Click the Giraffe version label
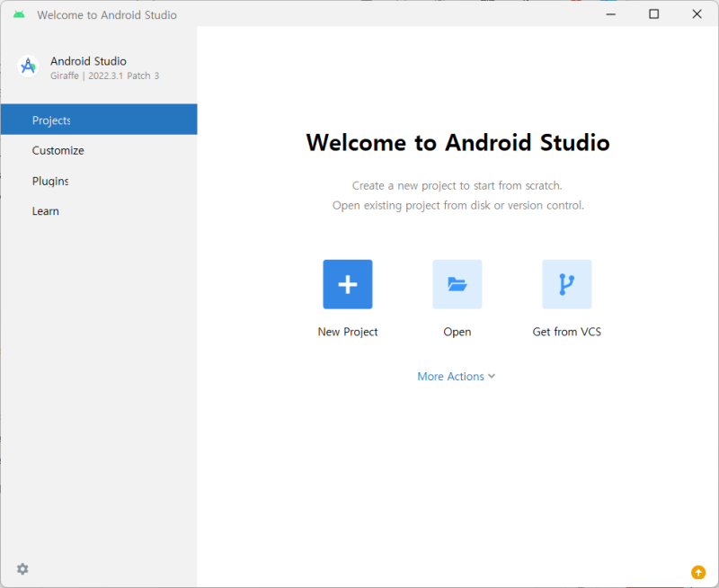 (x=104, y=76)
